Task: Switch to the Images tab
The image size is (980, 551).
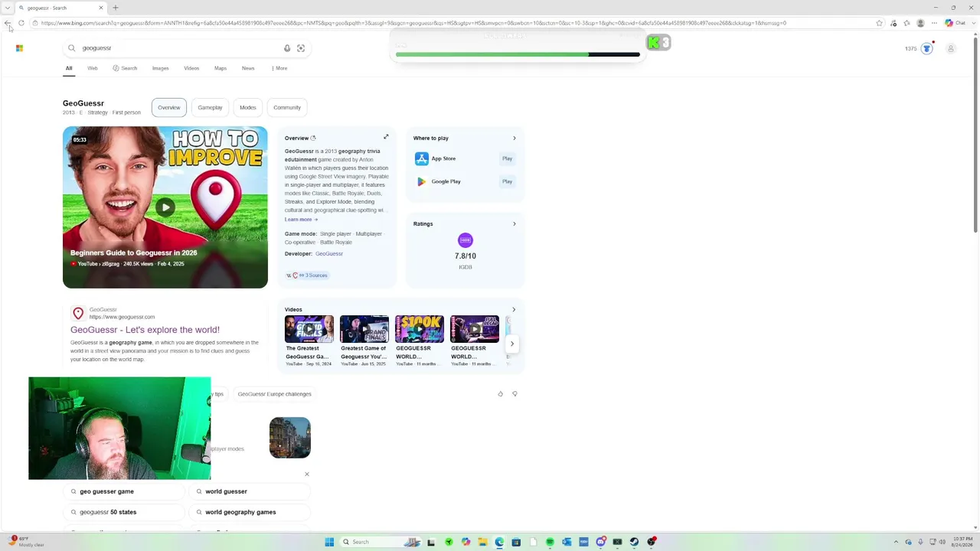Action: [160, 68]
